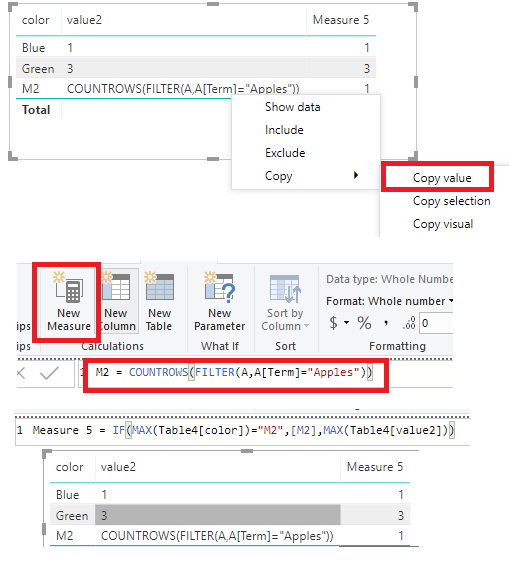Click the value2 column header in top table
Screen dimensions: 509x562
click(x=84, y=20)
